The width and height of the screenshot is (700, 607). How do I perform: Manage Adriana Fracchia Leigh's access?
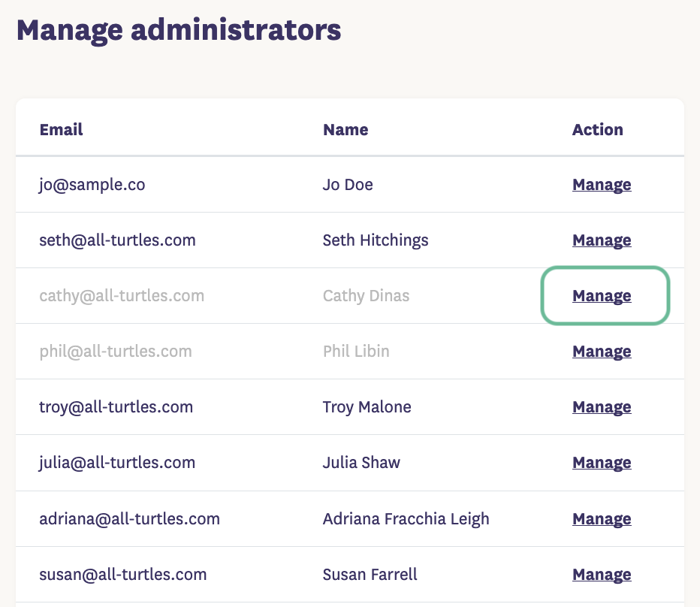(x=602, y=519)
